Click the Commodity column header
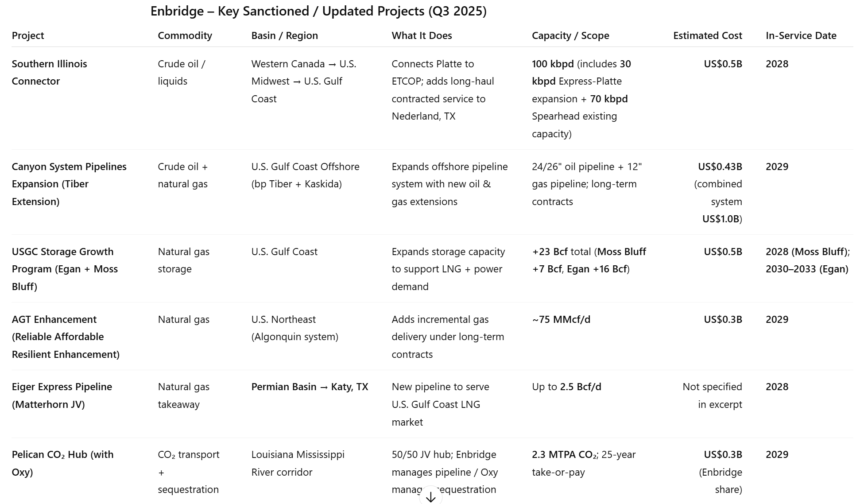860x504 pixels. [x=185, y=35]
